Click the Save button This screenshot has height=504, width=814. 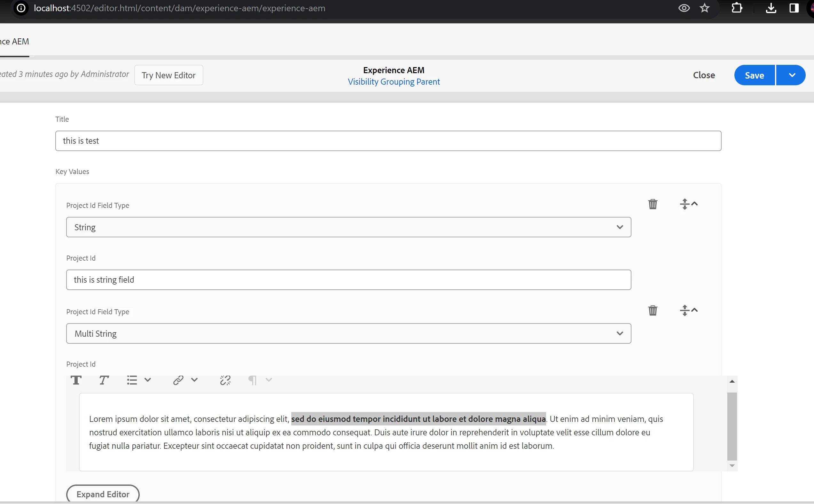754,75
